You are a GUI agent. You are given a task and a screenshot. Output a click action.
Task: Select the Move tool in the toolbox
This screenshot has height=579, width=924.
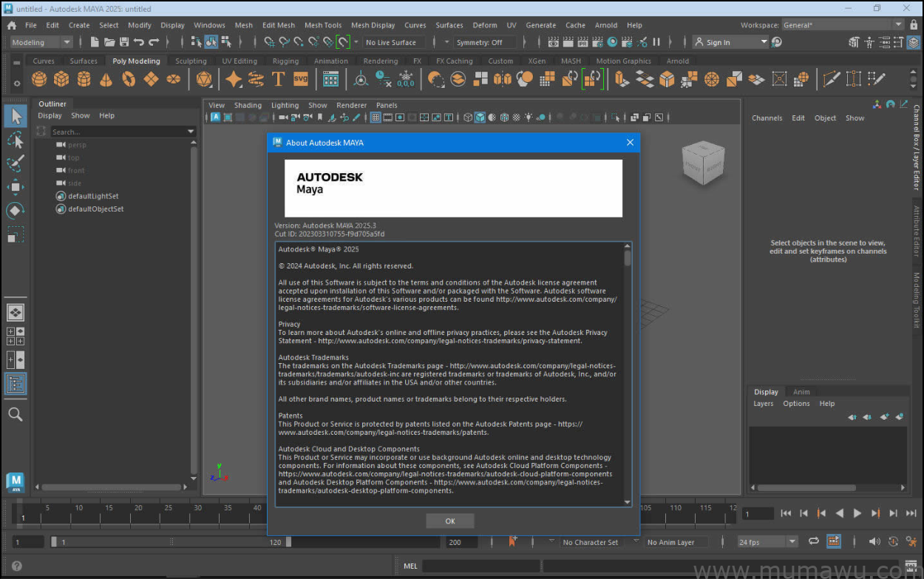coord(16,187)
